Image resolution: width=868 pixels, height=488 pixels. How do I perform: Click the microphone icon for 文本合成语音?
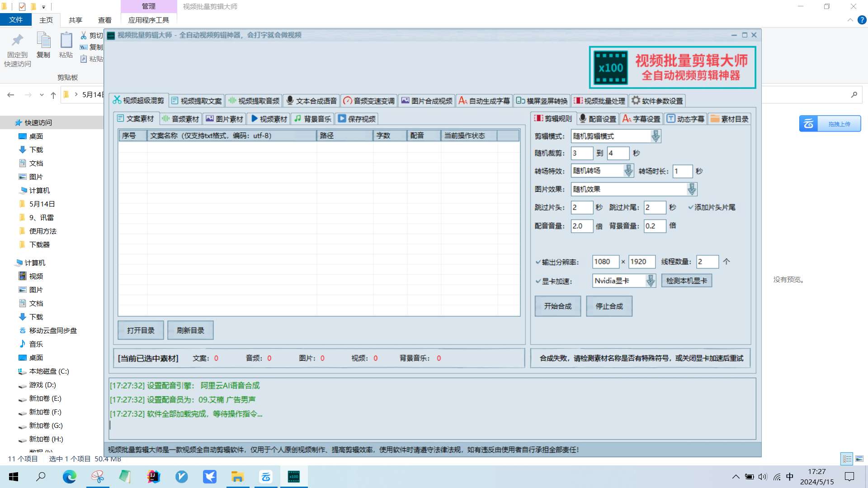pos(290,100)
